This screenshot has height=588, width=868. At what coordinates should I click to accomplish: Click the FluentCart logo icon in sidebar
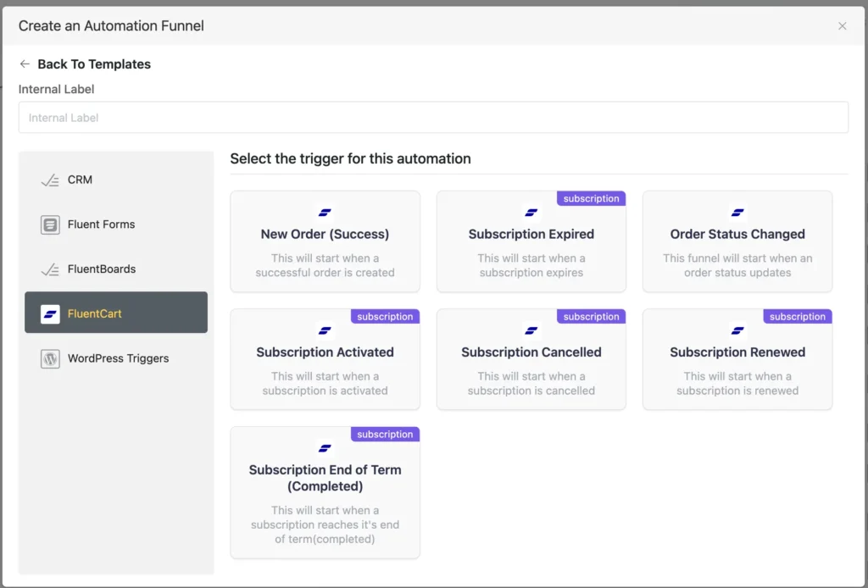pyautogui.click(x=50, y=313)
